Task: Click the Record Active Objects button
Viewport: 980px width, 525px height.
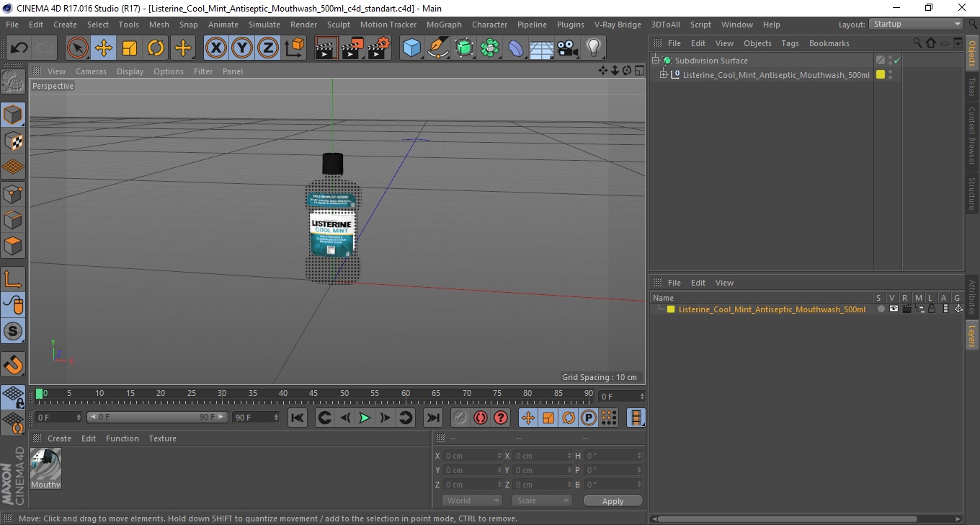Action: coord(460,418)
